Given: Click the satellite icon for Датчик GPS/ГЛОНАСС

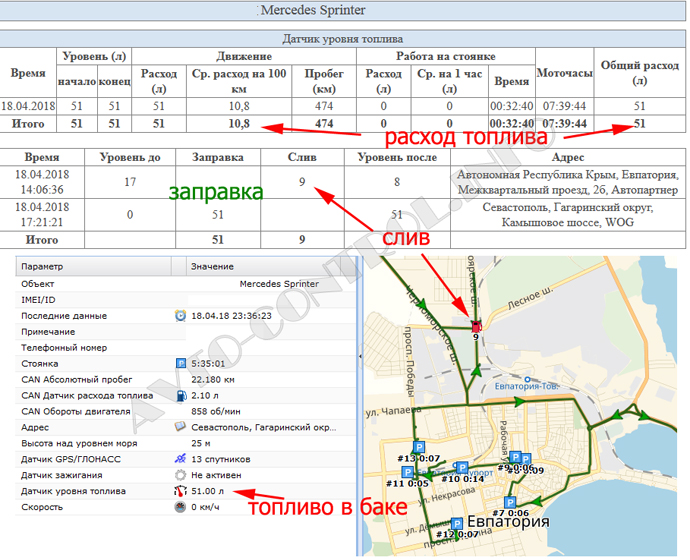Looking at the screenshot, I should pyautogui.click(x=181, y=459).
